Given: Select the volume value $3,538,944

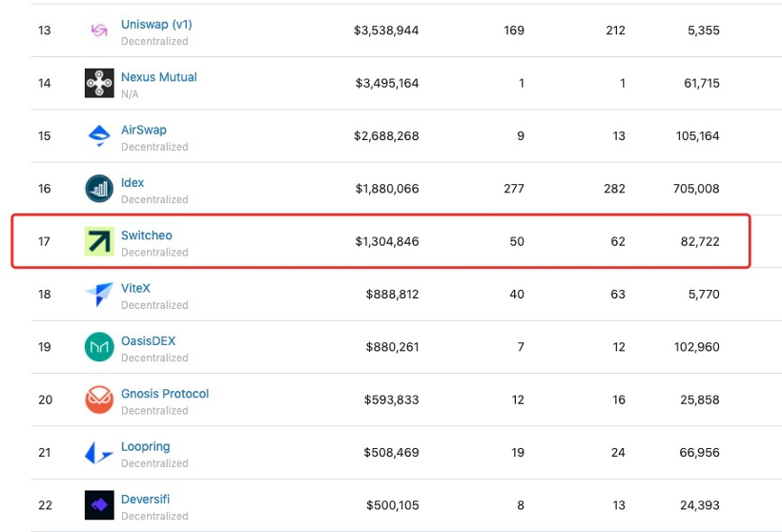Looking at the screenshot, I should coord(386,31).
